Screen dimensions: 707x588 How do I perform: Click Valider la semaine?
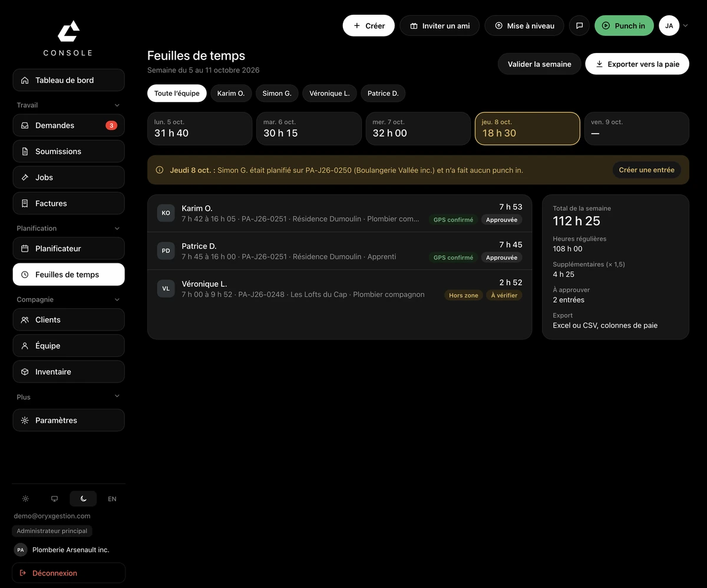coord(540,64)
